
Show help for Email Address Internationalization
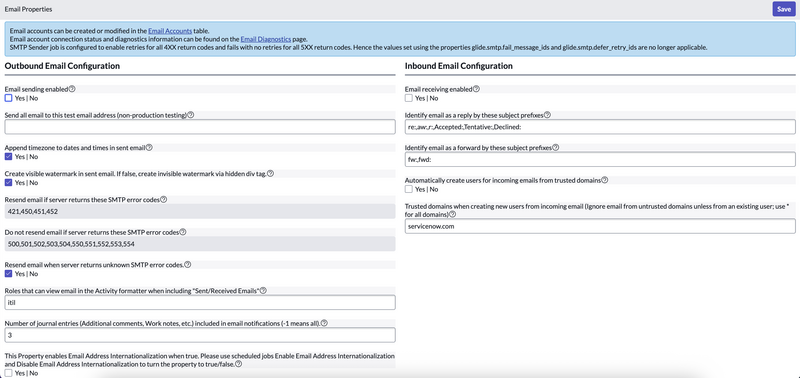point(238,364)
